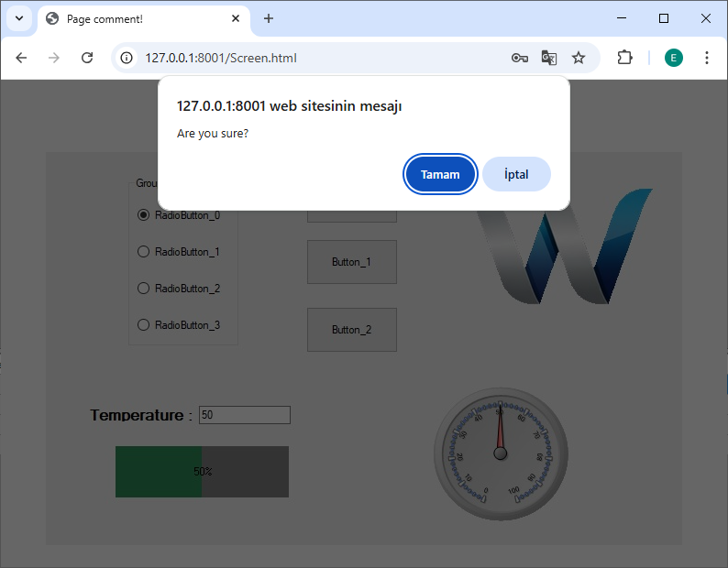The image size is (728, 568).
Task: Open the Extensions puzzle icon
Action: (624, 58)
